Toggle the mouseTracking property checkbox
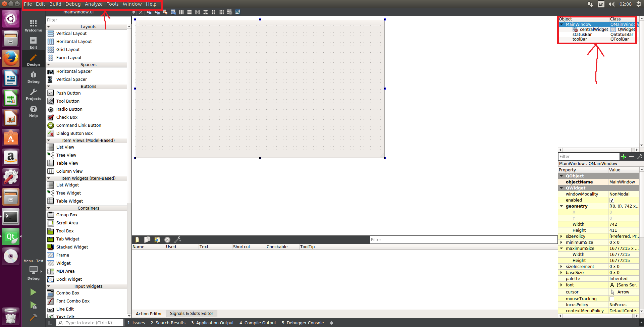Screen dimensions: 644x327 point(612,299)
